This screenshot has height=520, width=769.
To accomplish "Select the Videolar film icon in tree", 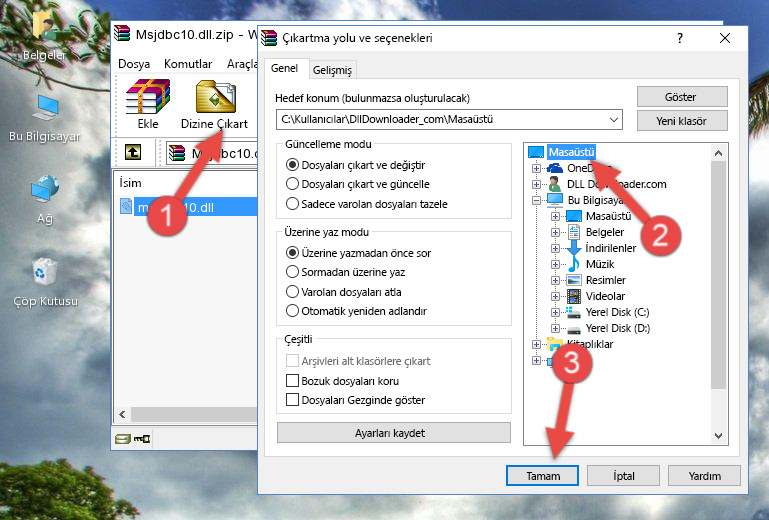I will 573,296.
